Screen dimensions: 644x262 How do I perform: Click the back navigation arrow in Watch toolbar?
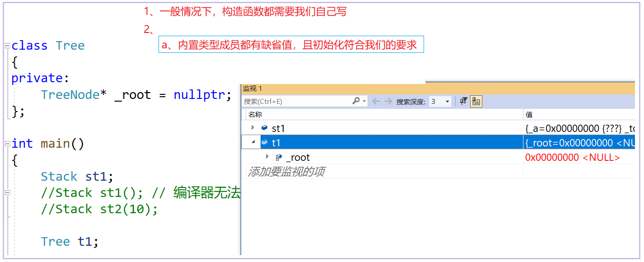click(x=375, y=101)
